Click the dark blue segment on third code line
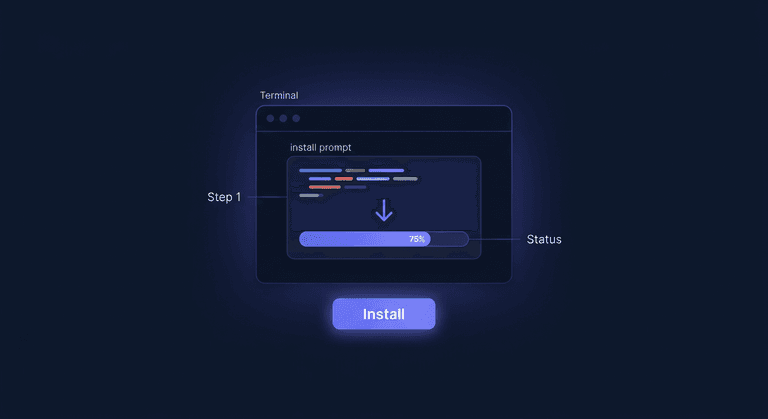The height and width of the screenshot is (419, 768). [355, 187]
